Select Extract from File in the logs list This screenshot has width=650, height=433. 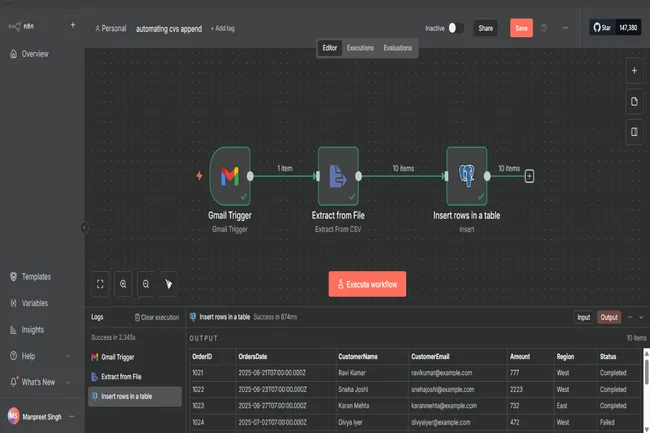[135, 377]
